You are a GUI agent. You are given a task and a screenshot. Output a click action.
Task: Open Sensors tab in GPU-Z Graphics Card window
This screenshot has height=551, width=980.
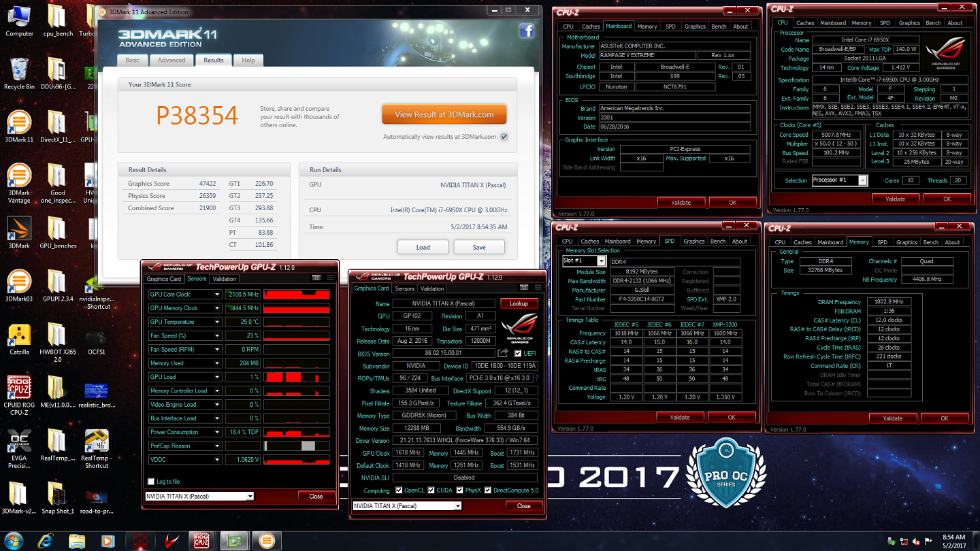[x=405, y=288]
